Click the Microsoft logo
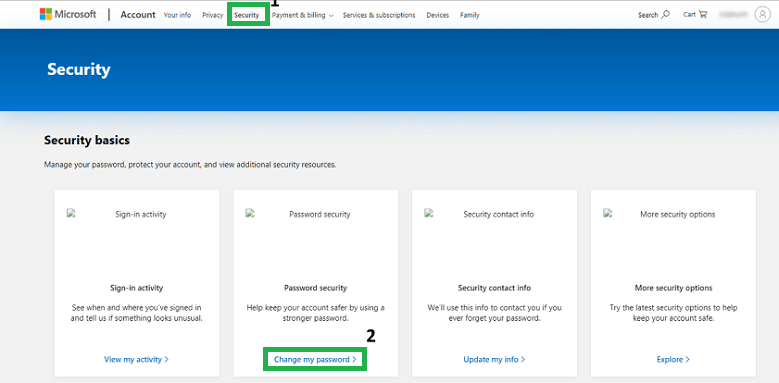The image size is (779, 383). coord(68,14)
